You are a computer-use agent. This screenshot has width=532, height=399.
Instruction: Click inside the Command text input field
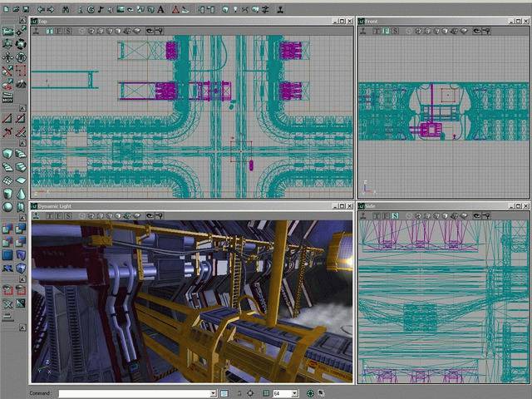133,393
